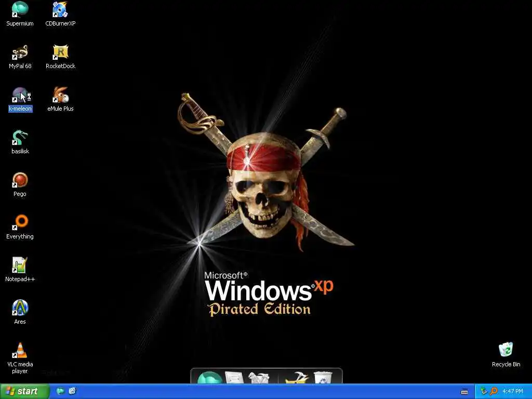Click the network connection tray icon
Viewport: 532px width, 399px height.
484,392
